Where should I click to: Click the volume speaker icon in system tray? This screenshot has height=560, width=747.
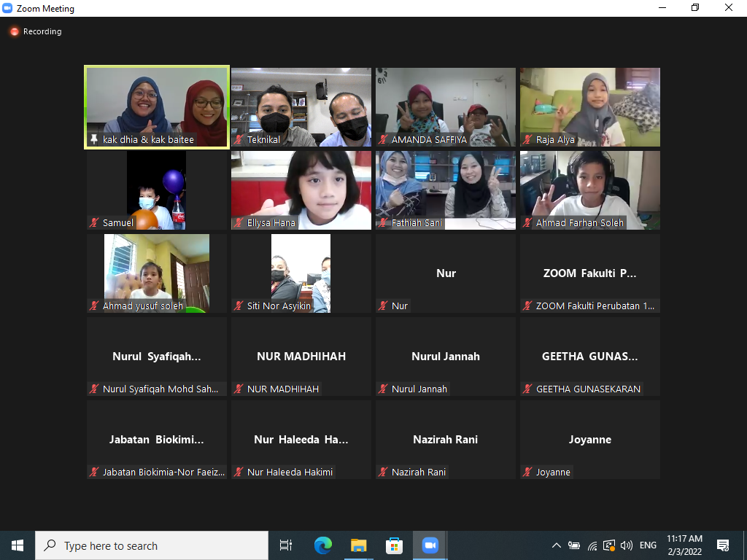tap(626, 545)
